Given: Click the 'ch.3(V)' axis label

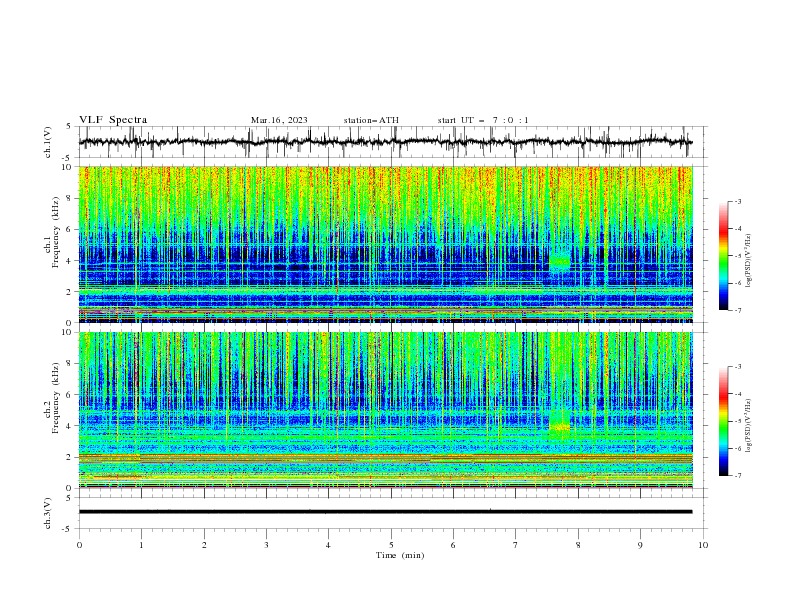Looking at the screenshot, I should click(x=47, y=513).
